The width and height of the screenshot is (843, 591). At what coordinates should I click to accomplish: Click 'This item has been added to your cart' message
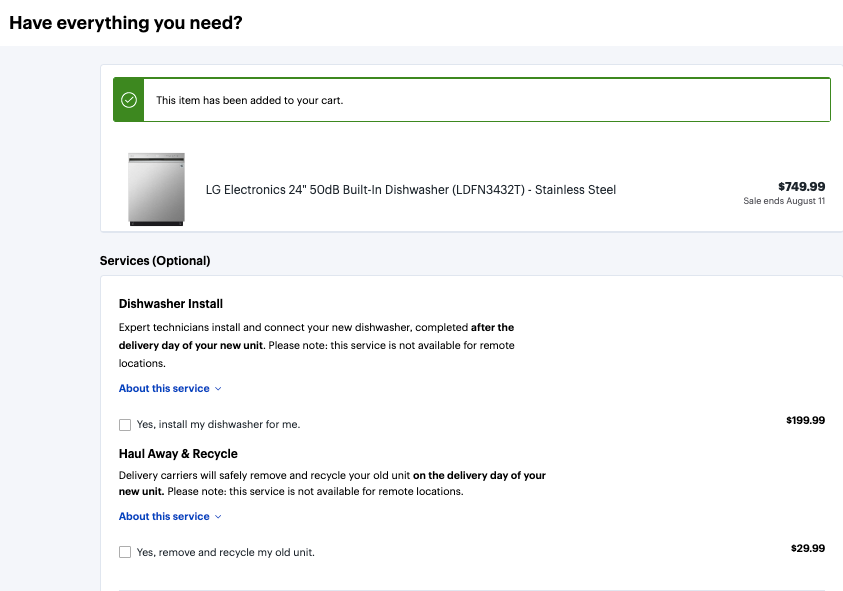(x=249, y=101)
